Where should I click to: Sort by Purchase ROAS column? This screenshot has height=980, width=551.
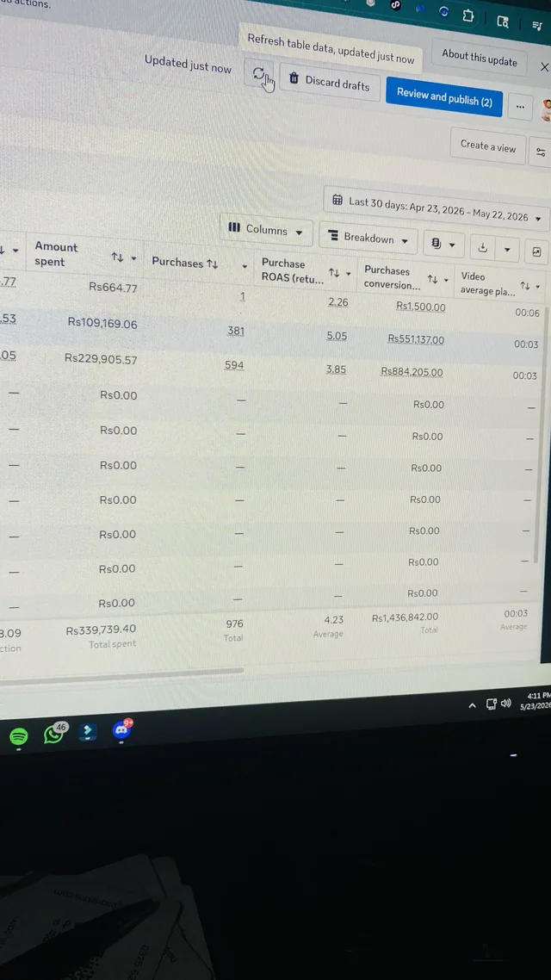point(333,272)
